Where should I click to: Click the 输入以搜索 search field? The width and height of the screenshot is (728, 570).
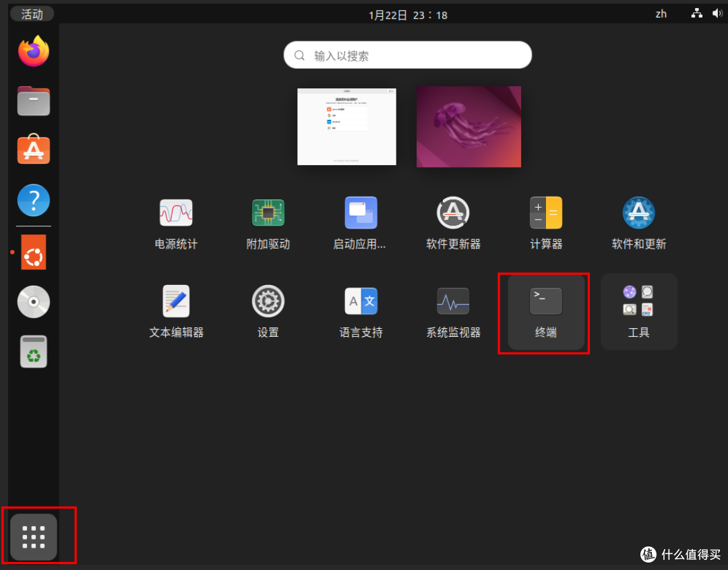(407, 55)
